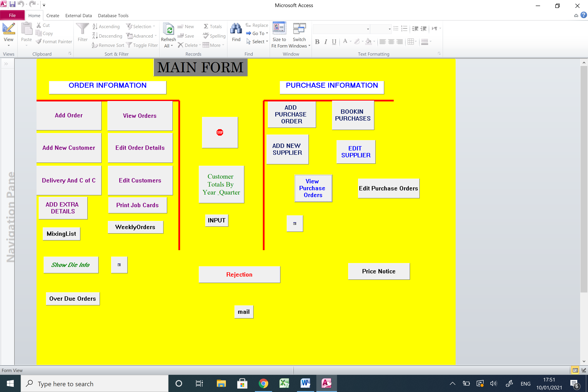Open the External Data tab
588x392 pixels.
pos(78,15)
